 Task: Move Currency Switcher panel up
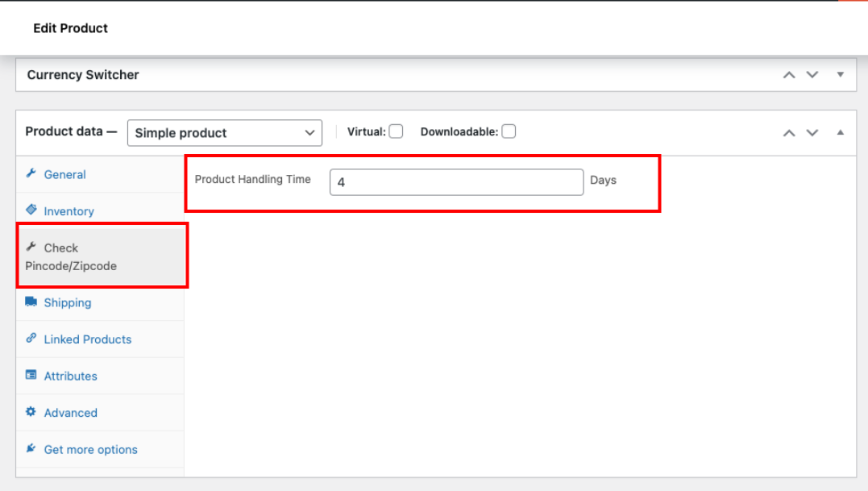[x=789, y=75]
